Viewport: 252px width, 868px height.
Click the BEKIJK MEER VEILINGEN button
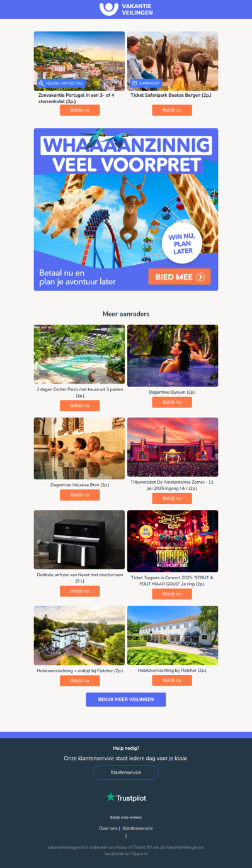pyautogui.click(x=126, y=699)
